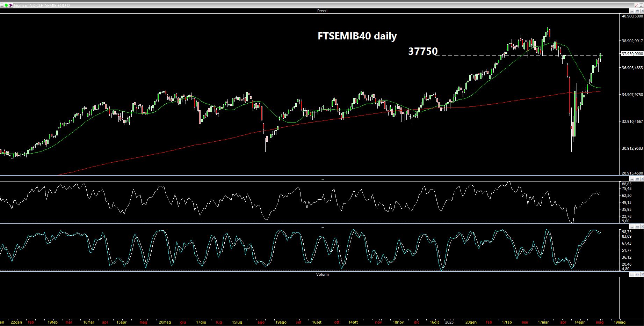Click the 38.902,9917 price axis label
644x326 pixels.
632,41
